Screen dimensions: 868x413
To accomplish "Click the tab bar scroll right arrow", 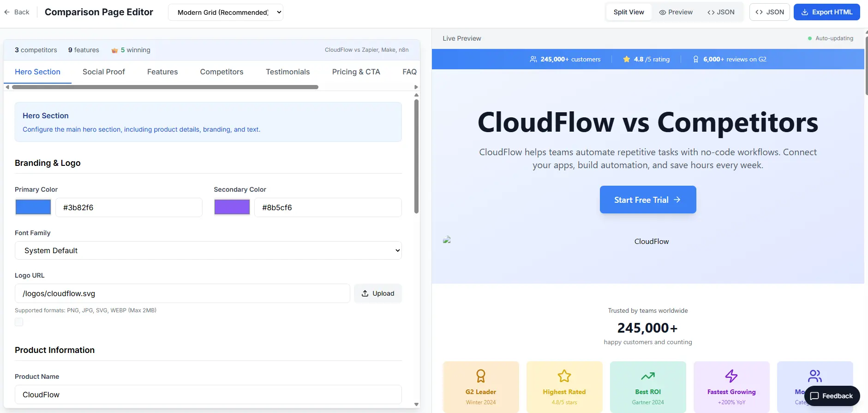I will pos(416,87).
